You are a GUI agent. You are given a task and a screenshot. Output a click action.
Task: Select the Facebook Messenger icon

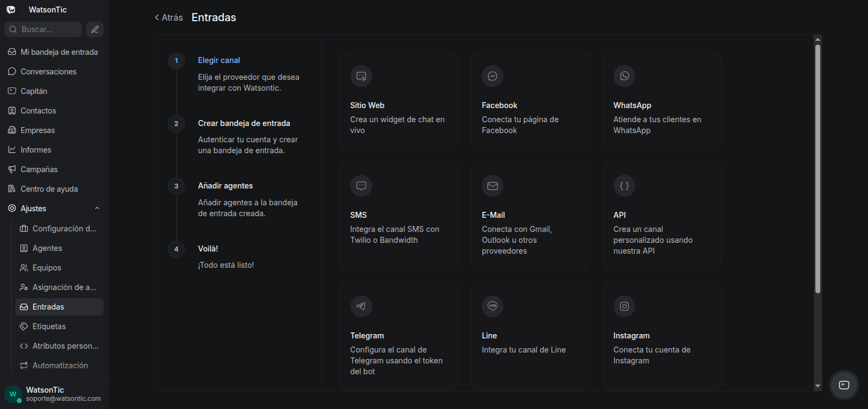tap(493, 76)
